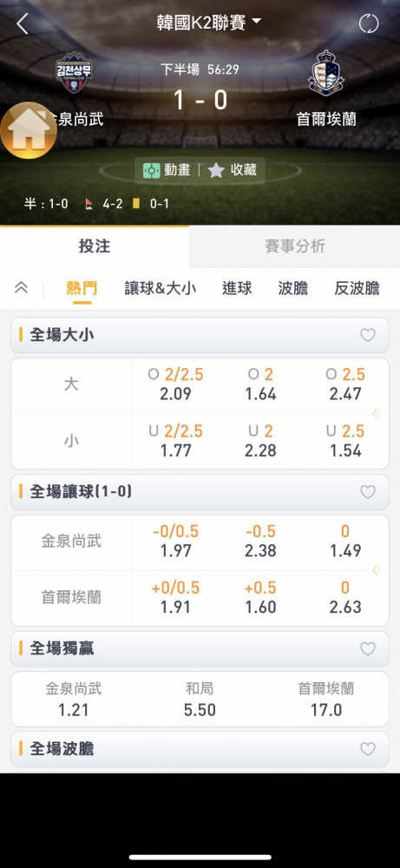The width and height of the screenshot is (400, 868).
Task: Toggle heart favorite for 全場大小
Action: pyautogui.click(x=368, y=335)
